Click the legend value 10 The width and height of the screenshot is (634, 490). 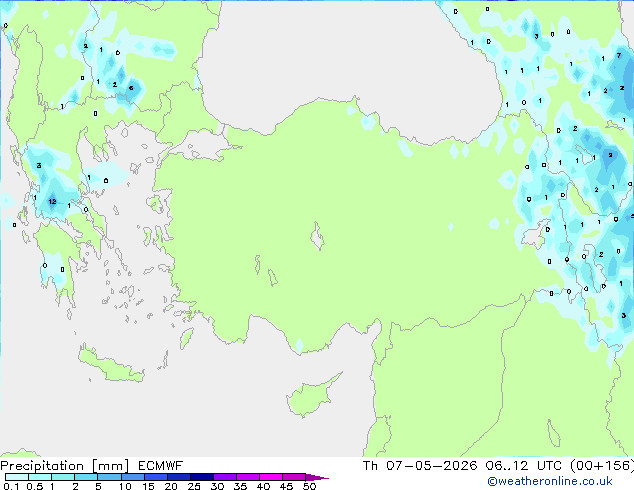coord(125,486)
